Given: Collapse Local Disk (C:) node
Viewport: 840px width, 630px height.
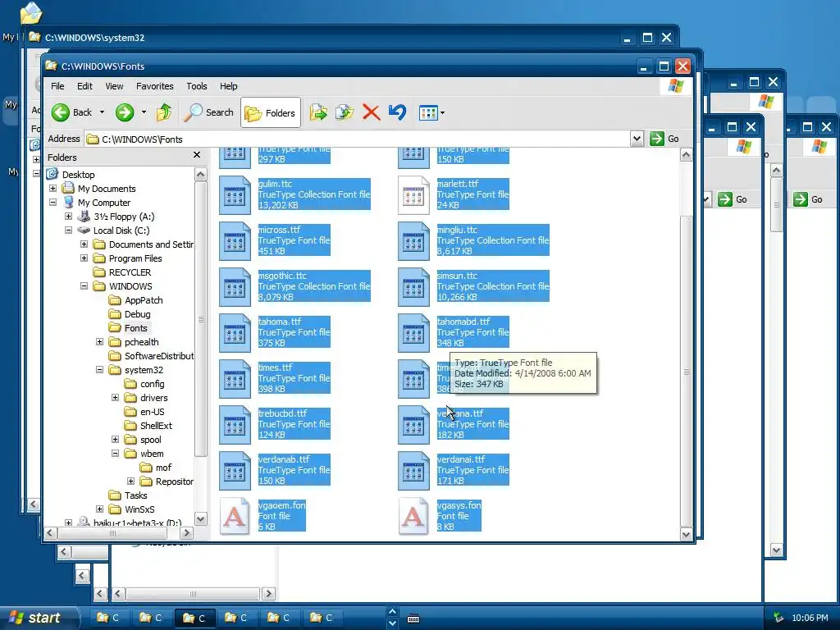Looking at the screenshot, I should click(69, 231).
